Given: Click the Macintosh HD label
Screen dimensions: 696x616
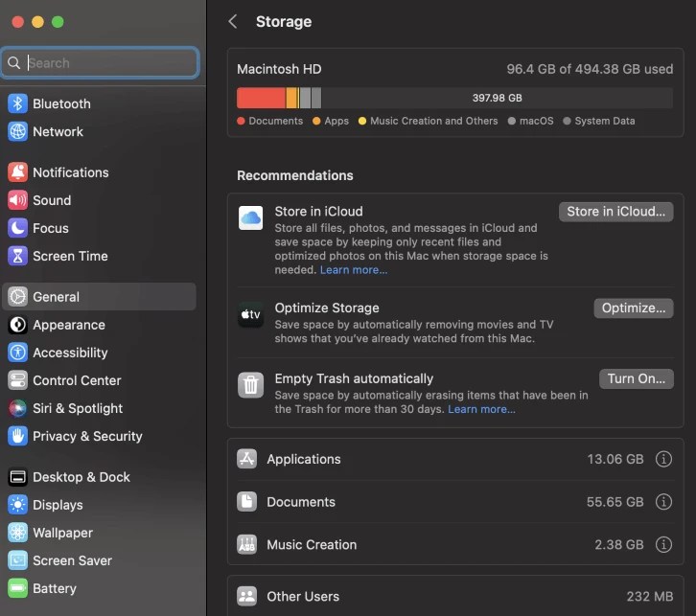Looking at the screenshot, I should point(279,69).
